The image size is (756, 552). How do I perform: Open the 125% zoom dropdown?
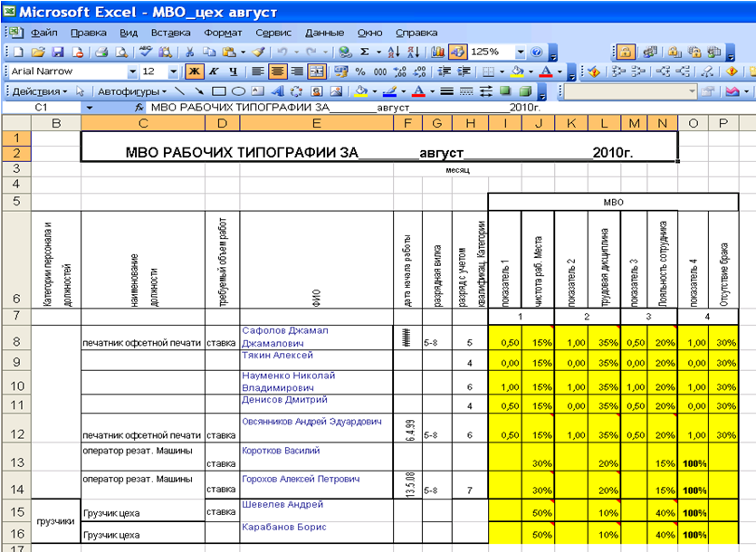520,52
